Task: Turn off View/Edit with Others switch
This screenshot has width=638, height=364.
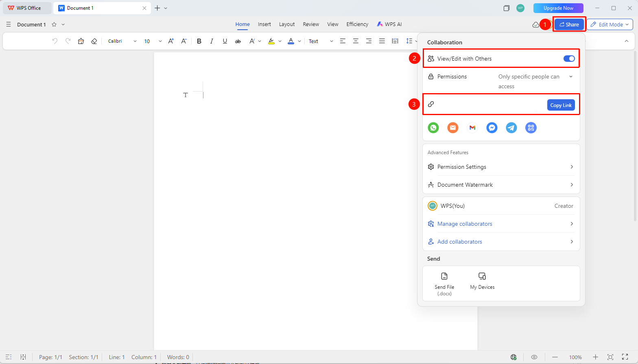Action: [569, 59]
